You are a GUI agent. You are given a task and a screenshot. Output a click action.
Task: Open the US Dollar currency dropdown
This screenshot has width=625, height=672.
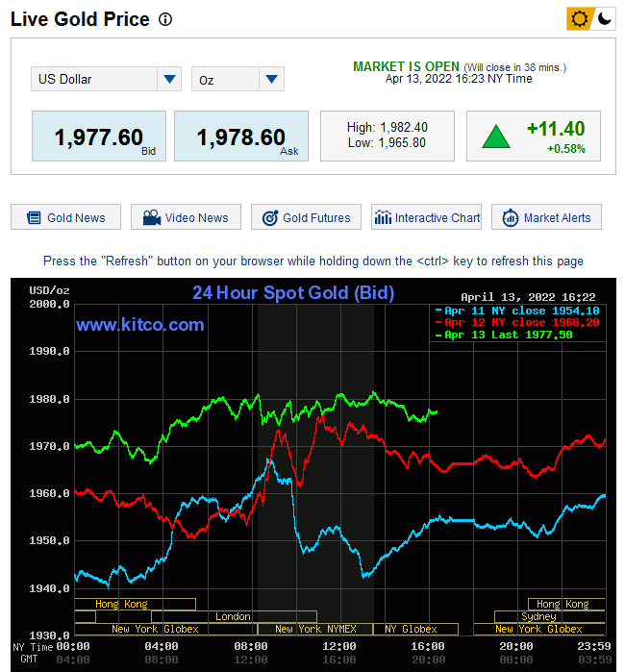point(106,79)
